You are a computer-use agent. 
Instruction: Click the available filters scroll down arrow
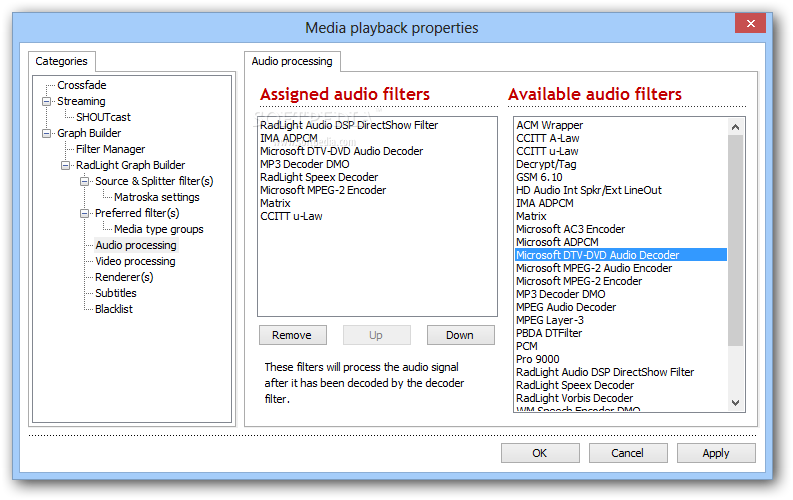click(735, 403)
